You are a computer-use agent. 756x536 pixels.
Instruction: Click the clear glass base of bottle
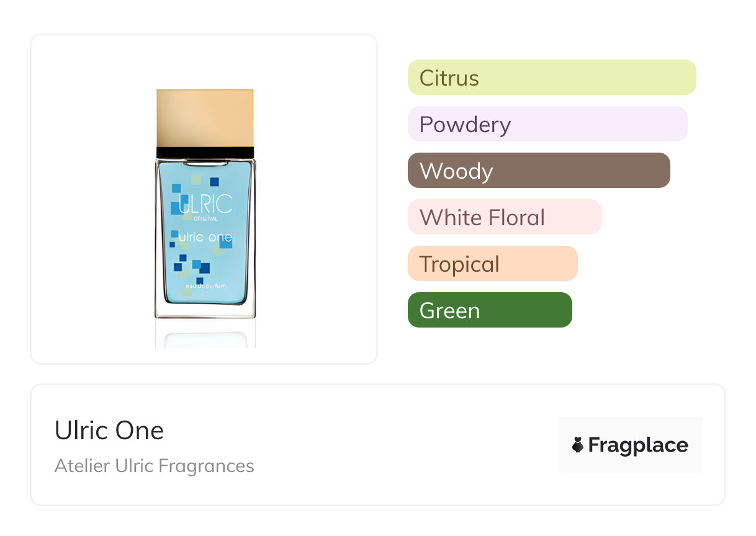(x=205, y=310)
